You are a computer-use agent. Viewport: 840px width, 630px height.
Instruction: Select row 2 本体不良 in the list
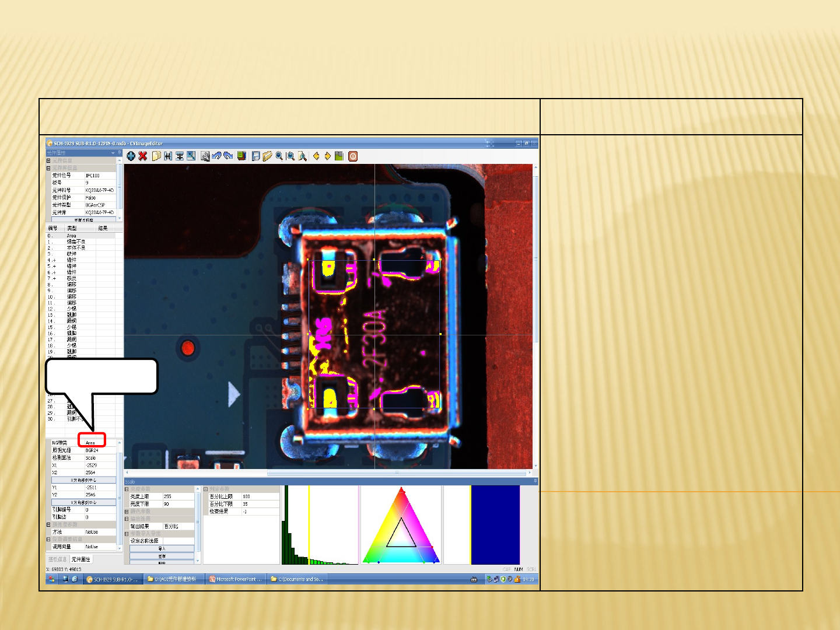pos(82,248)
